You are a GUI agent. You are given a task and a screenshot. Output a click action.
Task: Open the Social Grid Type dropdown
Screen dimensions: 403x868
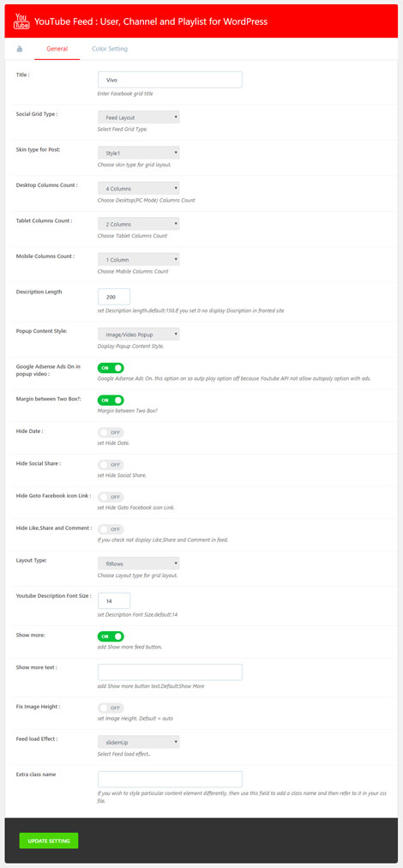click(138, 118)
